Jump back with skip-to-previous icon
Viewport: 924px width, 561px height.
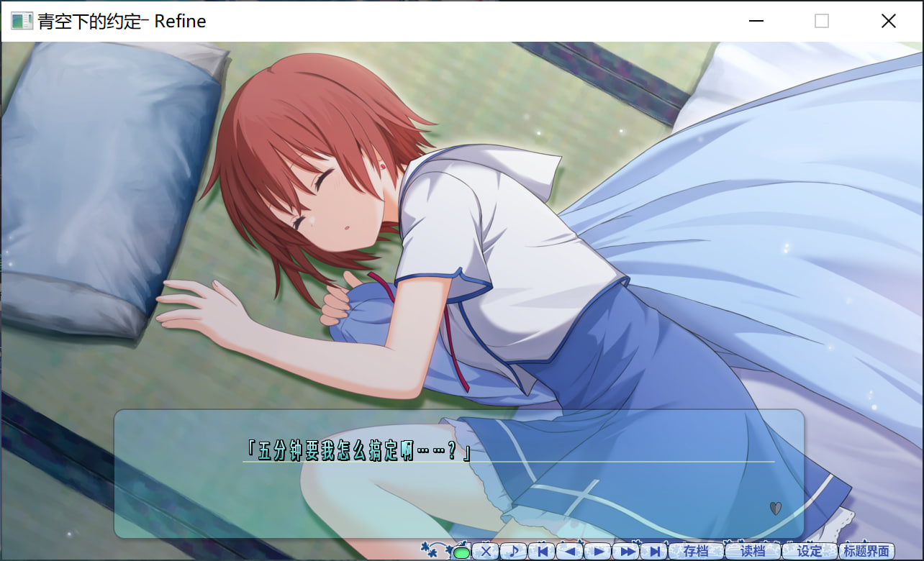click(x=542, y=552)
